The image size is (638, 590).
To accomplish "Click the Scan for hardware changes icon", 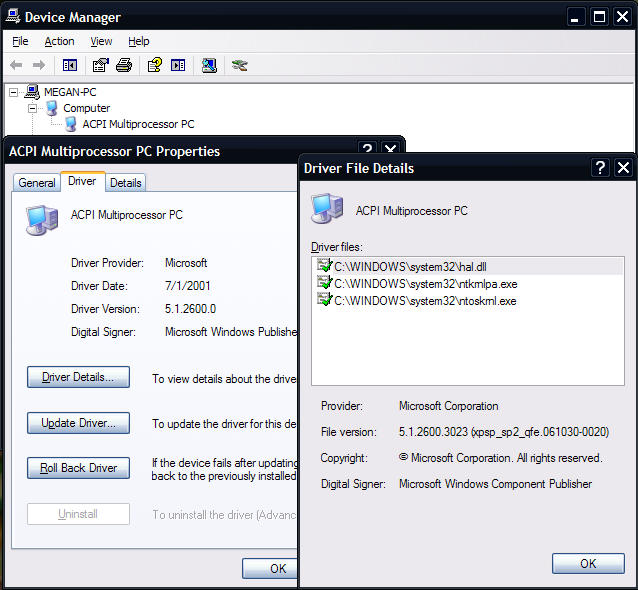I will point(209,65).
